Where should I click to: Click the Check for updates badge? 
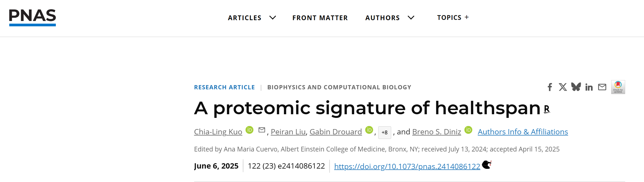[618, 87]
